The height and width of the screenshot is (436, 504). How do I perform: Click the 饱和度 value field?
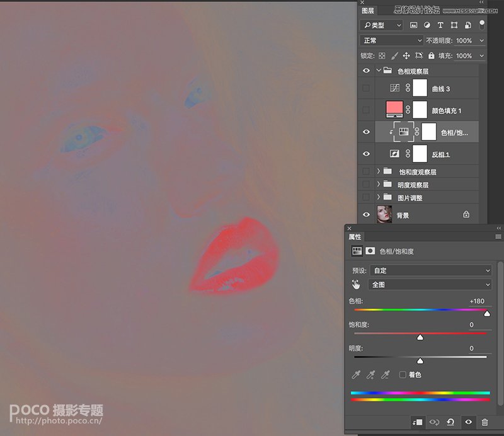point(479,324)
